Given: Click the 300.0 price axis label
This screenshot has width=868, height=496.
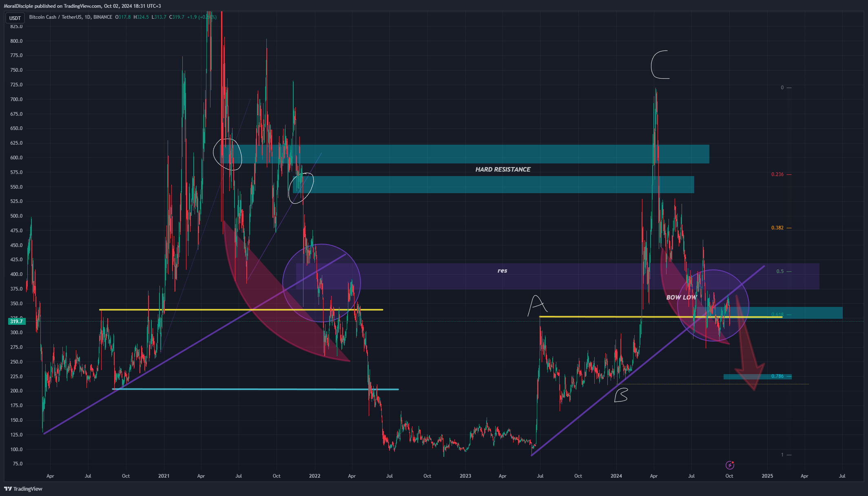Looking at the screenshot, I should pyautogui.click(x=16, y=333).
